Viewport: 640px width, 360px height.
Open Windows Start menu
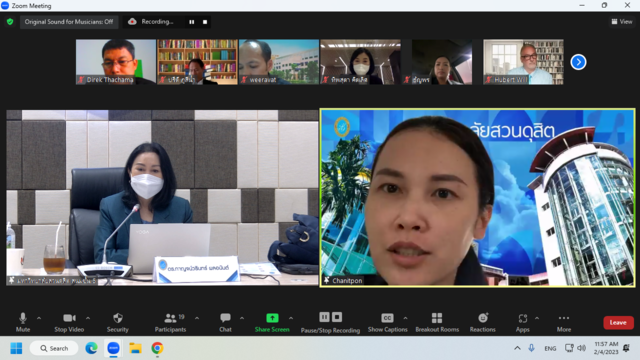point(16,348)
